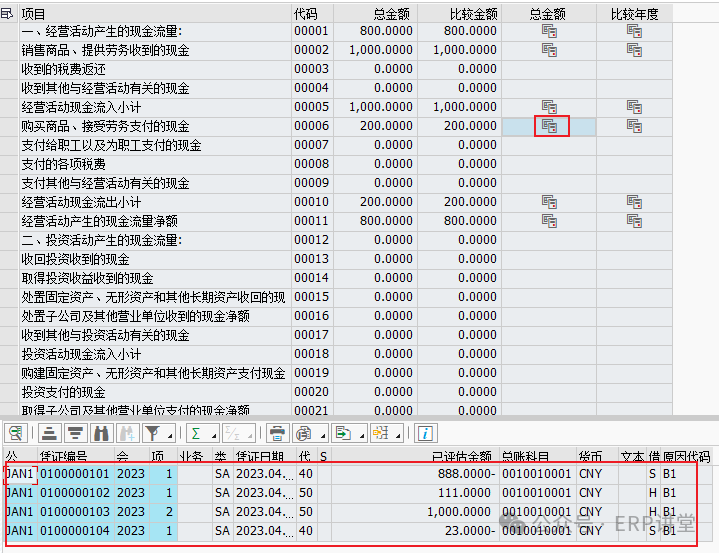Open total amount detail for row 00006
Screen dimensions: 719x553
pos(550,126)
